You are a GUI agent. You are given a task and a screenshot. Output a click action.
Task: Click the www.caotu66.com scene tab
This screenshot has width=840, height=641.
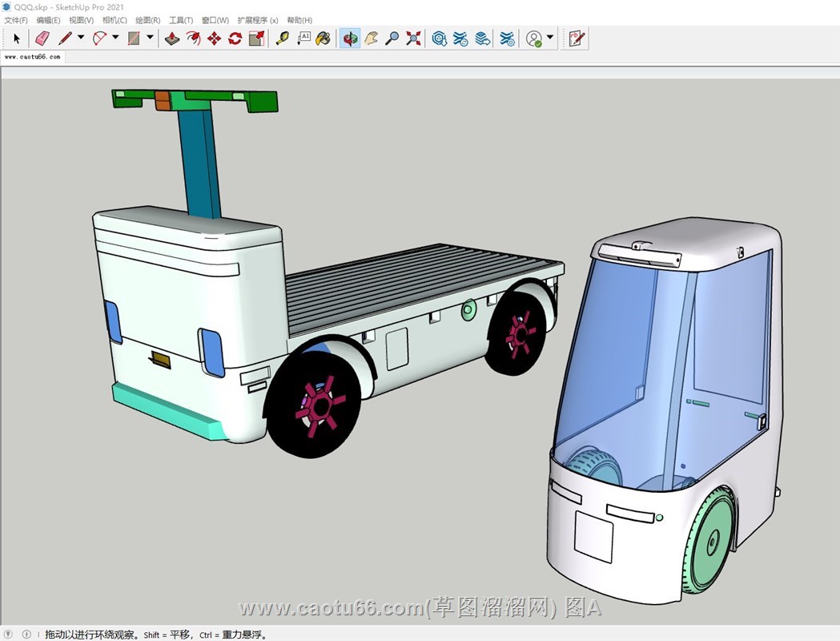point(33,58)
